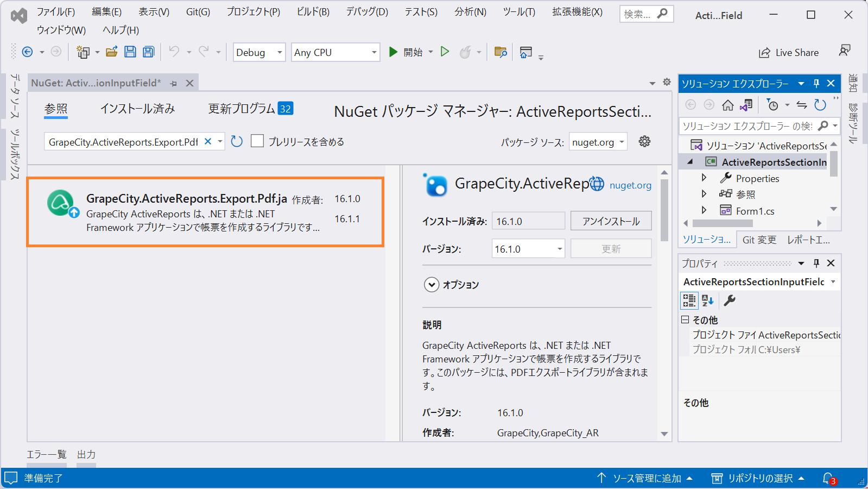Expand the Properties node in Solution Explorer
868x489 pixels.
704,178
